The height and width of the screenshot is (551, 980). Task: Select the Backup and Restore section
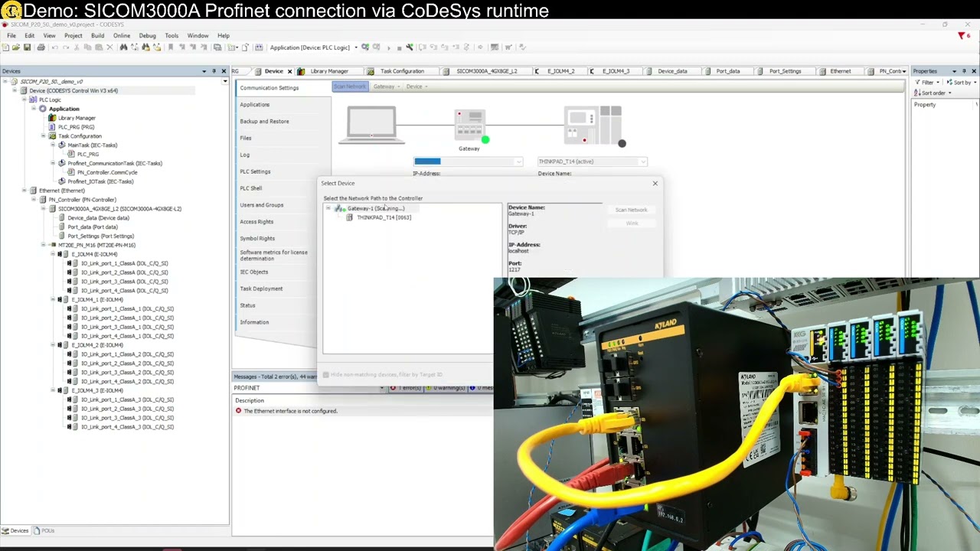coord(264,121)
